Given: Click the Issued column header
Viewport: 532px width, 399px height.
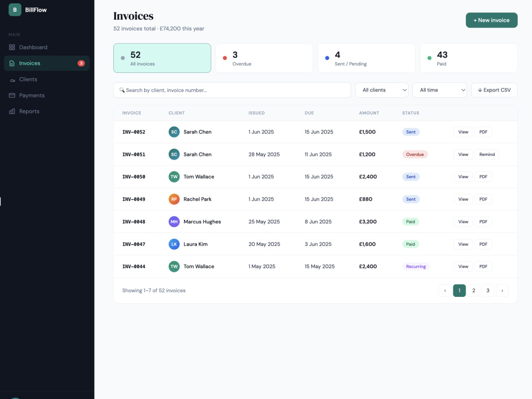Looking at the screenshot, I should coord(256,113).
